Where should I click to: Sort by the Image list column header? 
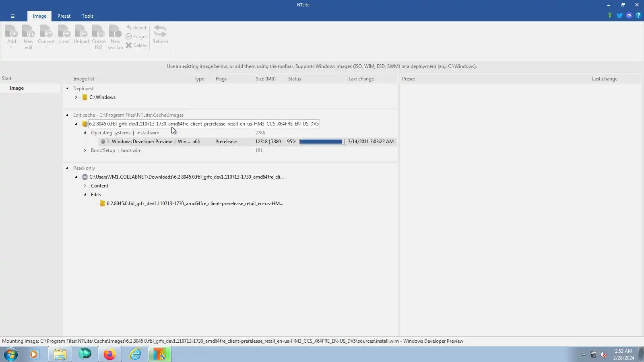pyautogui.click(x=84, y=79)
